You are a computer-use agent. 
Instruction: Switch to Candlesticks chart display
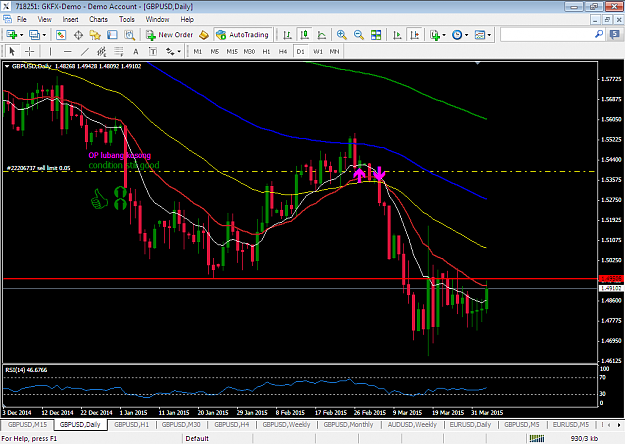(305, 35)
